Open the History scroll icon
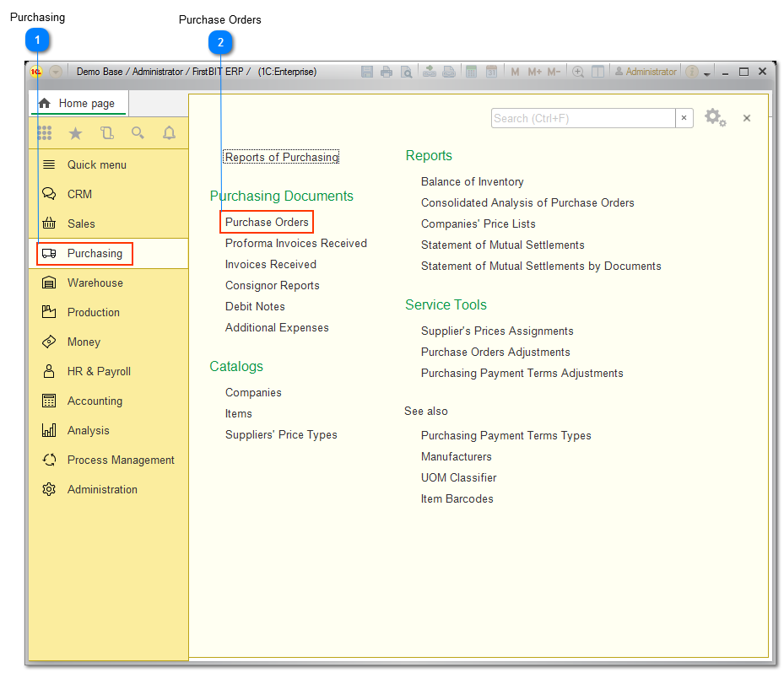Screen dimensions: 784x673 click(105, 132)
